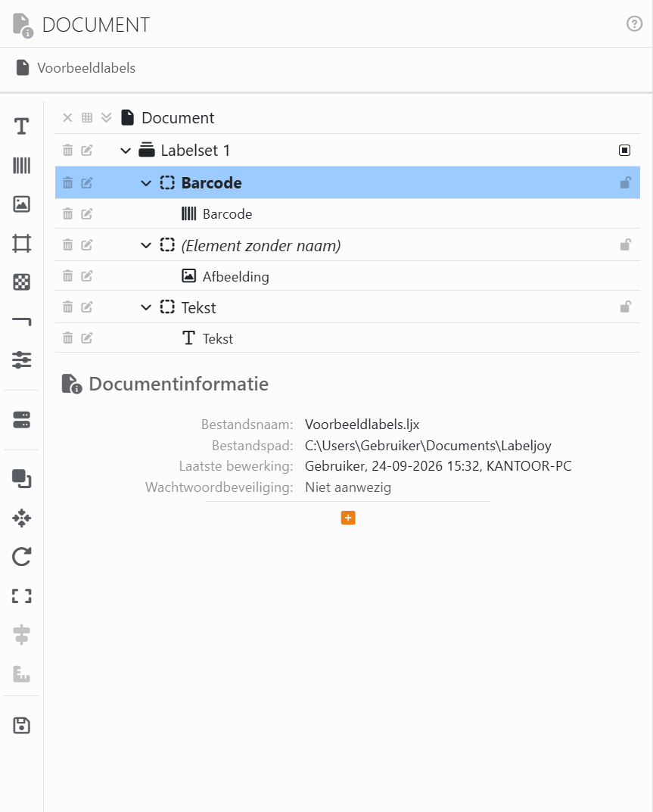Image resolution: width=653 pixels, height=812 pixels.
Task: Toggle the Labelset 1 selection square
Action: (624, 150)
